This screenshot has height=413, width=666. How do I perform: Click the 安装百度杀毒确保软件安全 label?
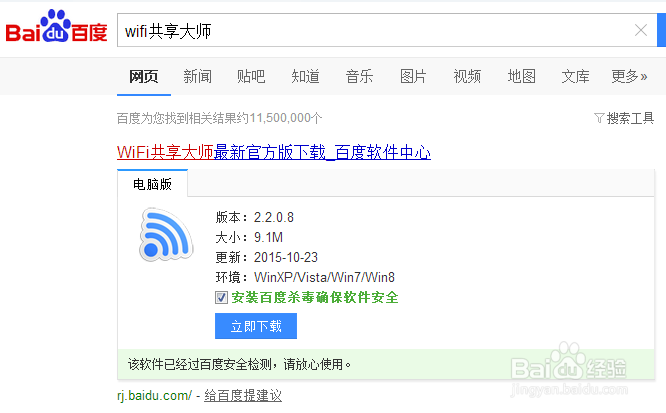click(x=315, y=297)
